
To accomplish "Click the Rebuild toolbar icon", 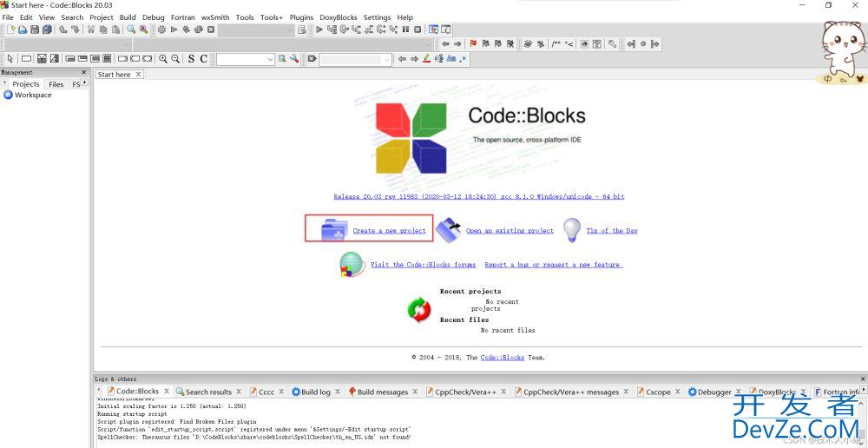I will tap(198, 30).
